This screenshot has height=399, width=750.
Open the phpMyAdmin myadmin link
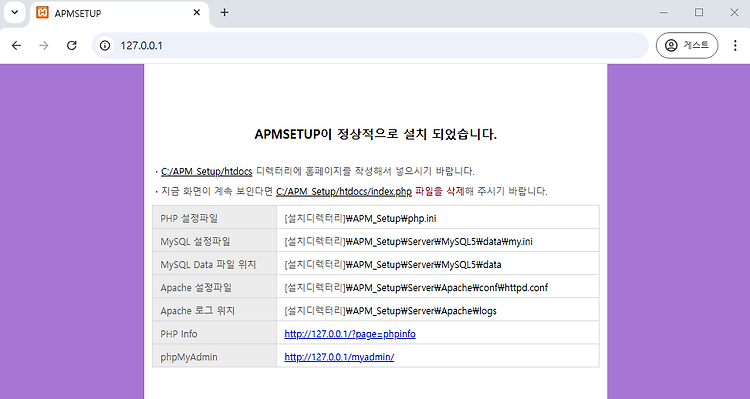pyautogui.click(x=339, y=357)
